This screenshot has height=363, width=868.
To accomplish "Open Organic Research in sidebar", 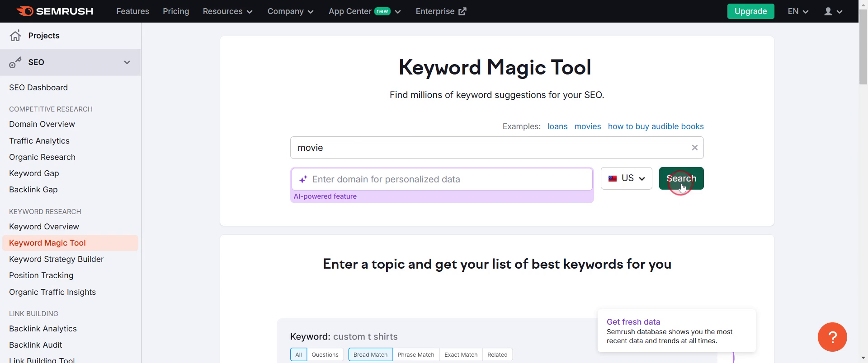I will (x=42, y=157).
